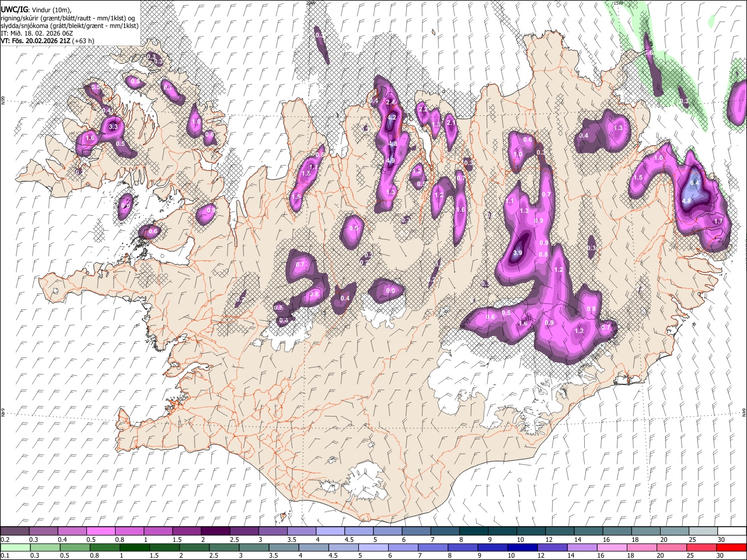Select the 2.4 value label
Screen dimensions: 747x560
(x=391, y=102)
